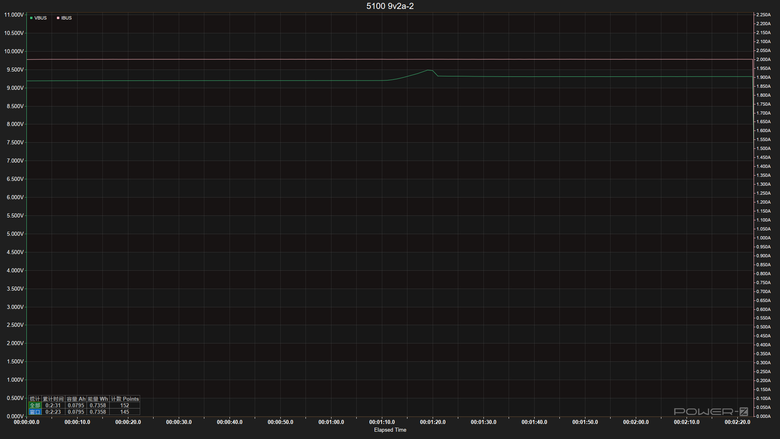This screenshot has height=439, width=780.
Task: Toggle the IBUS legend entry
Action: [x=64, y=18]
